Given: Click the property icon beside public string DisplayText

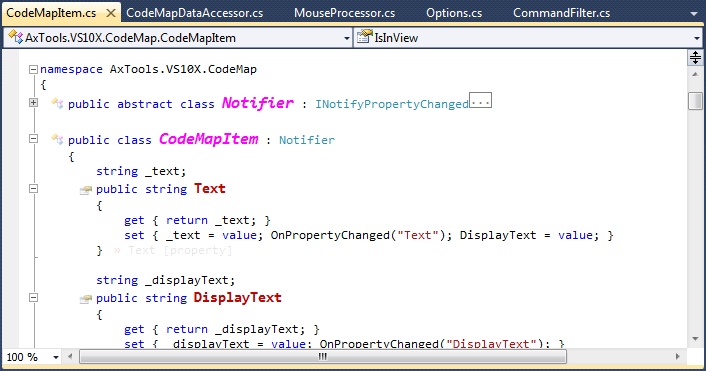Looking at the screenshot, I should [x=86, y=299].
